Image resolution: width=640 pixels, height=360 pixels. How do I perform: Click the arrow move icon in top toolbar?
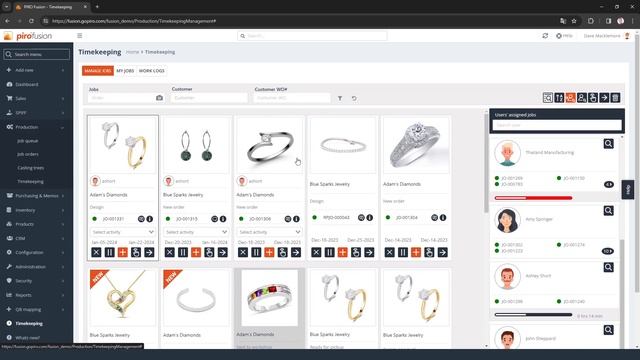pyautogui.click(x=604, y=98)
